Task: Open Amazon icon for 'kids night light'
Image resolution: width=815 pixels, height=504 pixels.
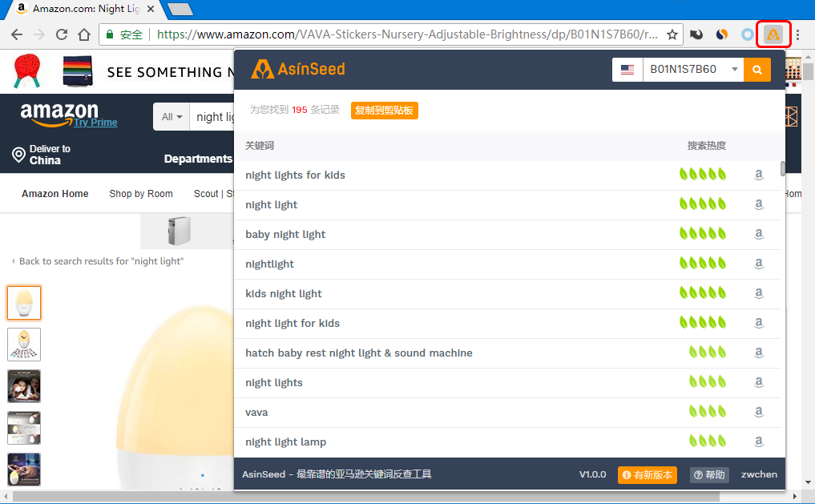Action: coord(758,293)
